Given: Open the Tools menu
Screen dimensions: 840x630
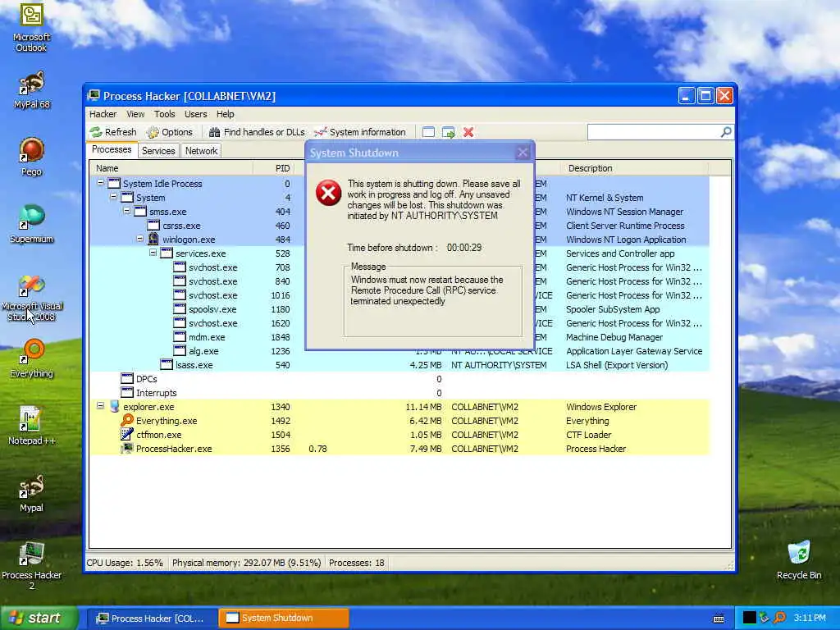Looking at the screenshot, I should point(164,114).
